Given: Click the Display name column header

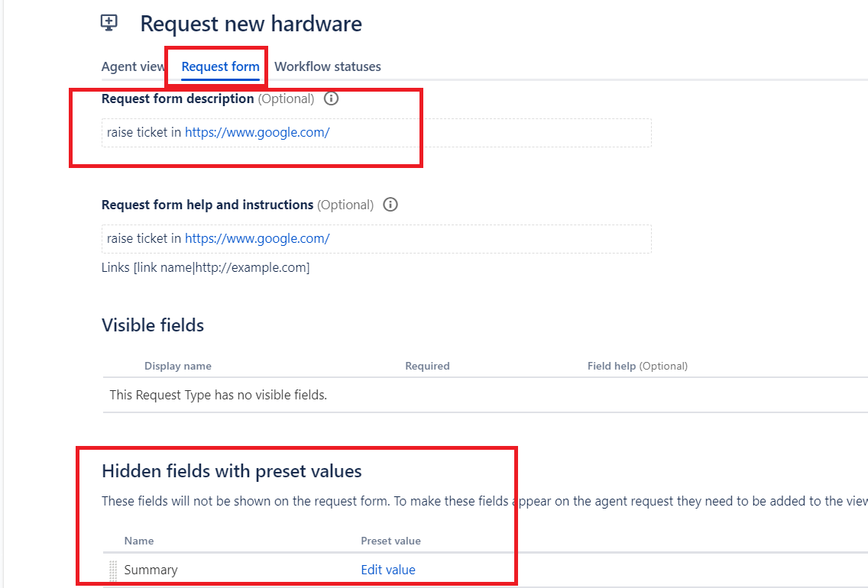Looking at the screenshot, I should (178, 366).
